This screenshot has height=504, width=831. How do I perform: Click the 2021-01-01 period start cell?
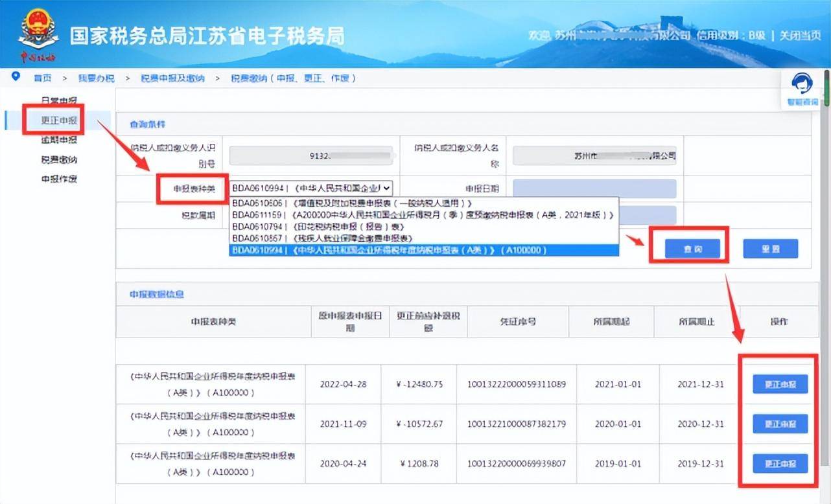pyautogui.click(x=618, y=384)
